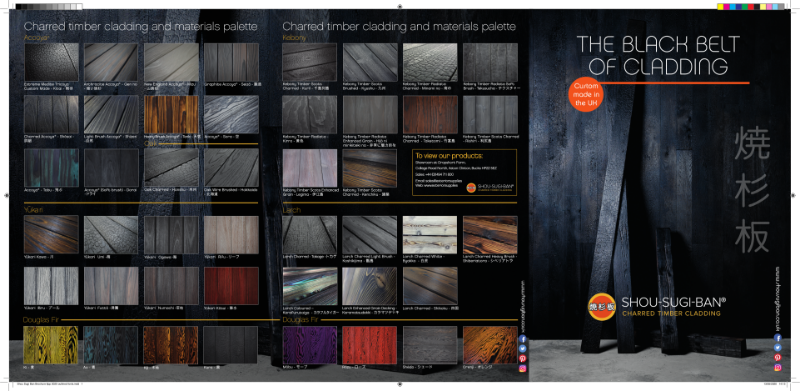Screen dimensions: 800x391
Task: Select the Kebony Scots Enhanced Grain thumbnail
Action: 310,168
